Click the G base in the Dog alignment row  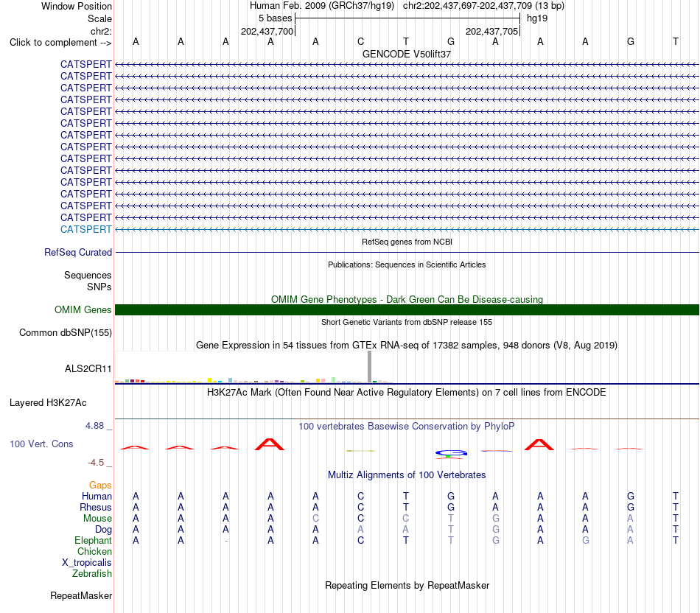(496, 530)
